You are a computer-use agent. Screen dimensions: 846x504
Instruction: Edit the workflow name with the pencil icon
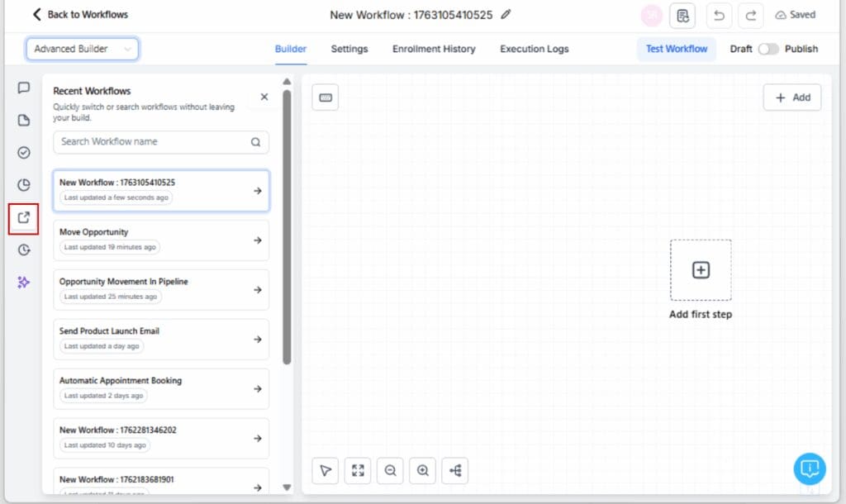506,14
